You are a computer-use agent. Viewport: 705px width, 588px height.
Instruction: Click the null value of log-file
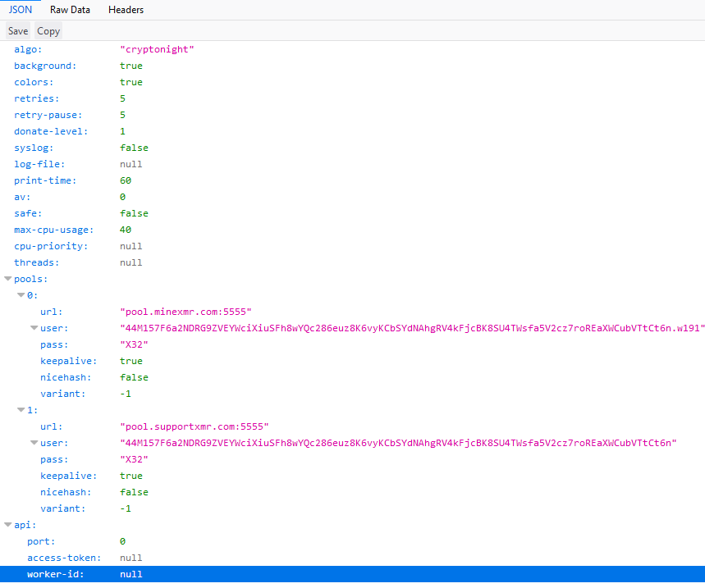pos(130,164)
